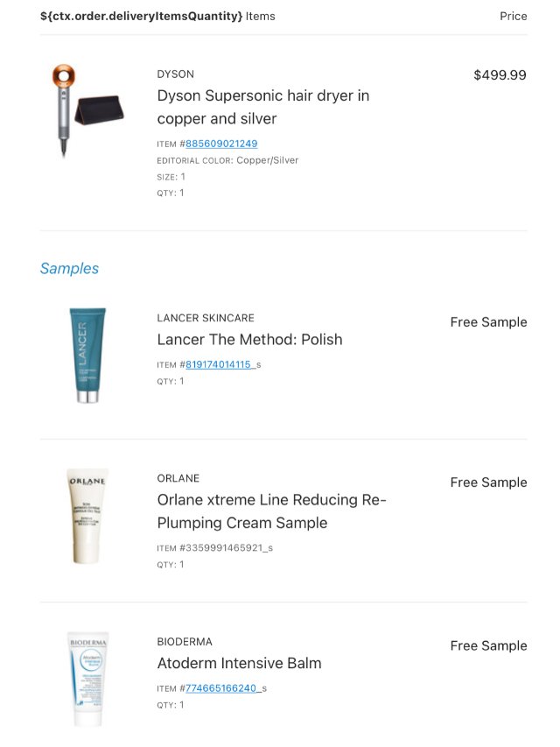This screenshot has width=560, height=747.
Task: Click the Atoderm Intensive Balm title
Action: coord(239,664)
